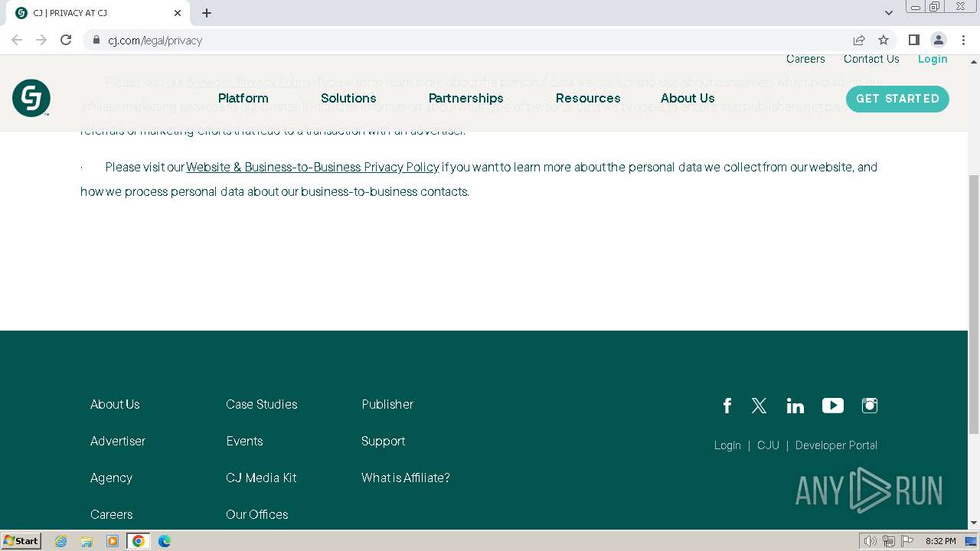Click GET STARTED button
The height and width of the screenshot is (551, 980).
pos(897,99)
